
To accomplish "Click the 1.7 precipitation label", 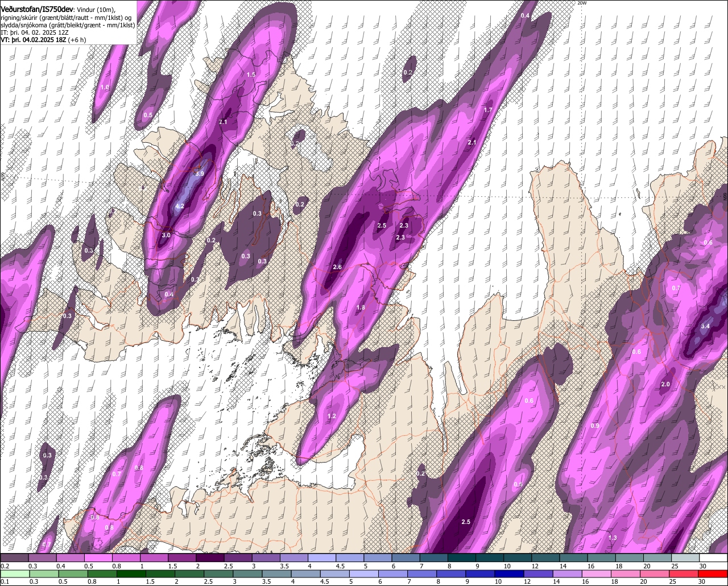I will click(487, 110).
